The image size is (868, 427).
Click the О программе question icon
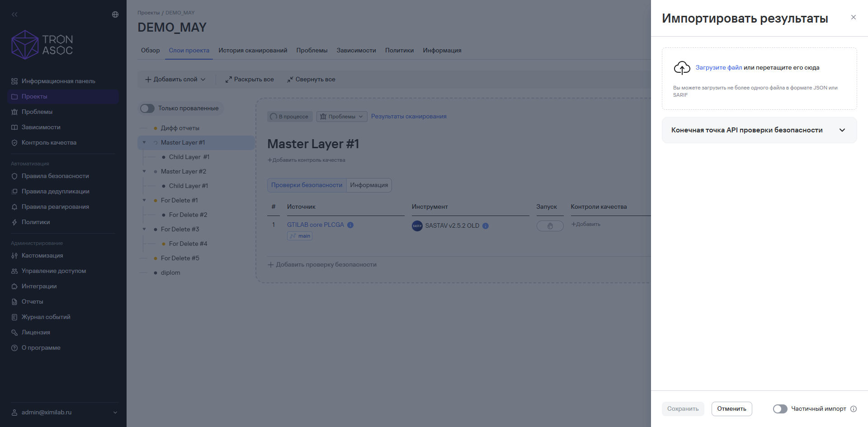14,348
